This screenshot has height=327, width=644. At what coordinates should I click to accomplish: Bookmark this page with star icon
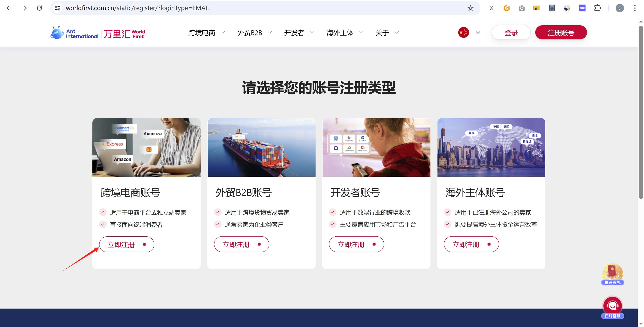click(x=470, y=8)
